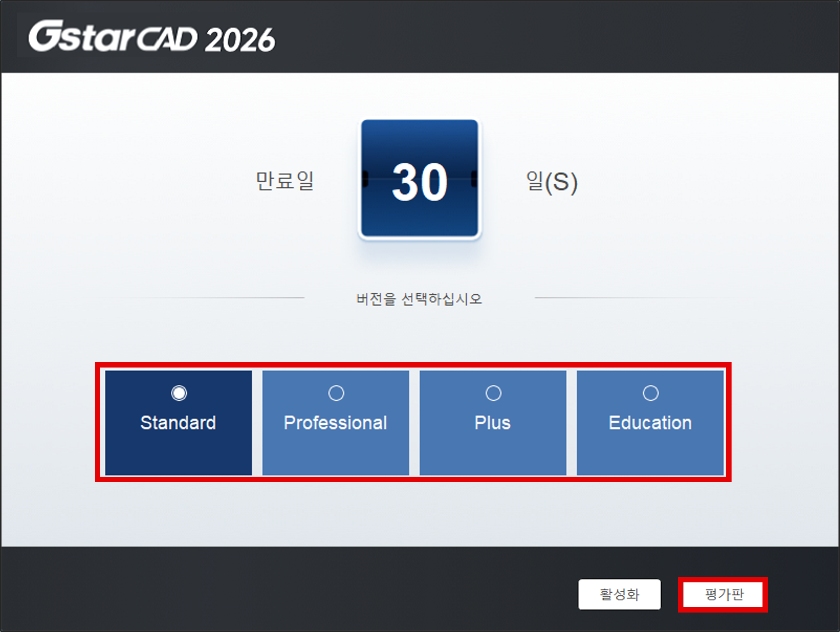
Task: Select the Professional radio button
Action: [x=336, y=393]
